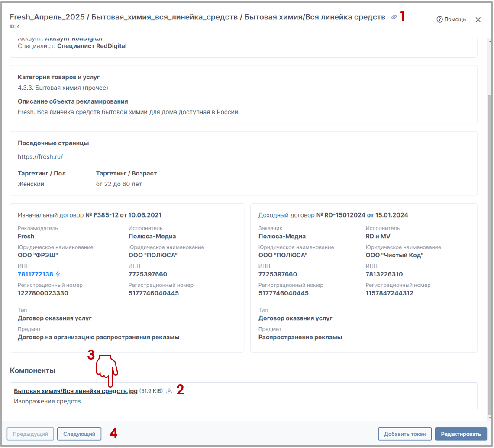Click the file size label 51.9 KiB
Viewport: 494px width, 448px height.
pyautogui.click(x=151, y=391)
